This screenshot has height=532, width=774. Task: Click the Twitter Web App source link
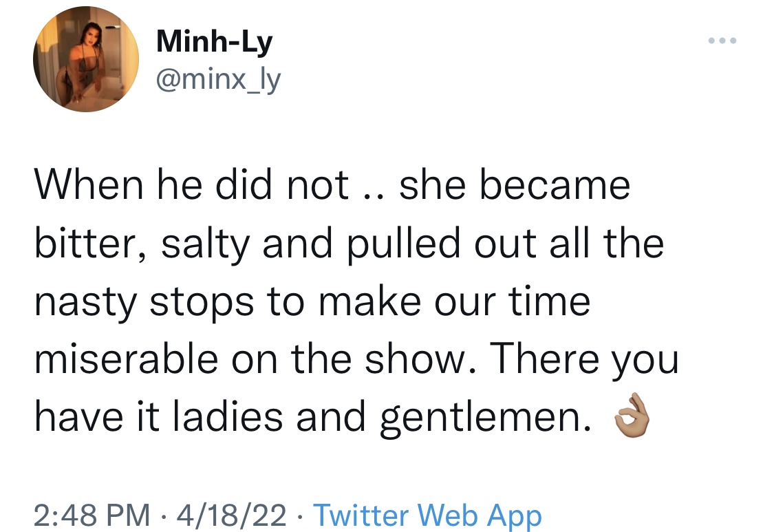click(427, 515)
